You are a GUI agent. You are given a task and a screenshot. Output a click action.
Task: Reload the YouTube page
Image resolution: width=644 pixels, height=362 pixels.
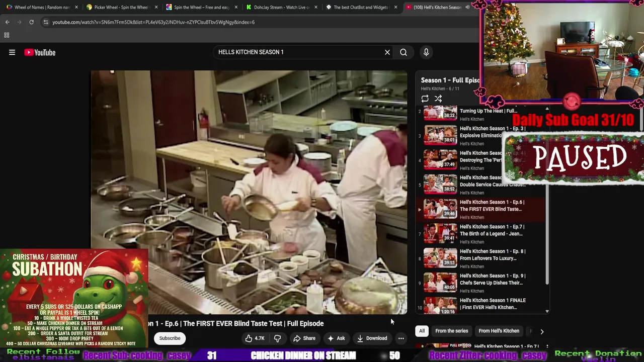(31, 22)
